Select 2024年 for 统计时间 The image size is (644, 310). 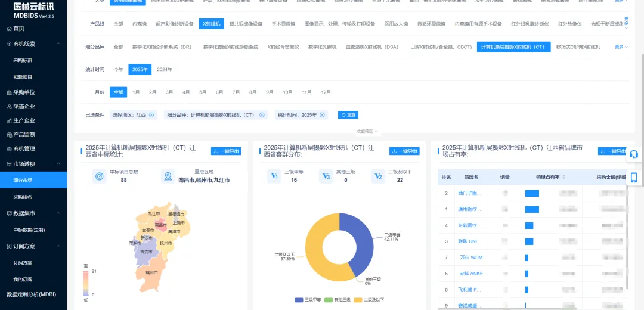tap(165, 69)
